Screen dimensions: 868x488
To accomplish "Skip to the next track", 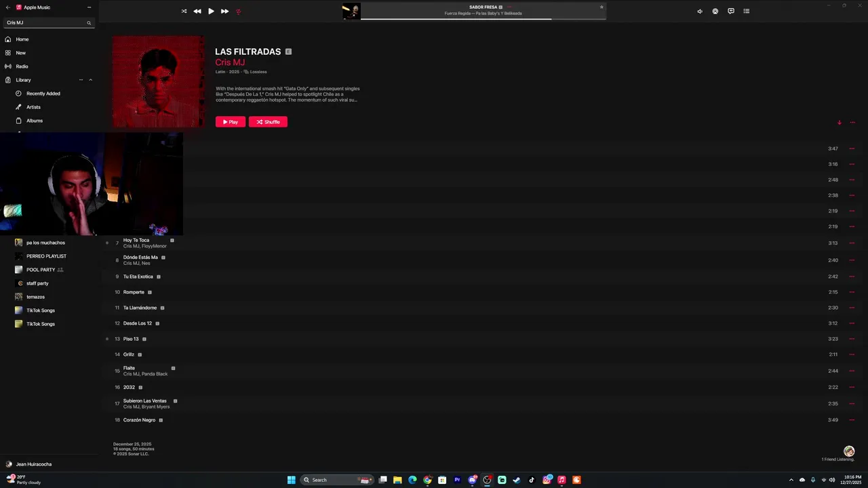I will 224,11.
